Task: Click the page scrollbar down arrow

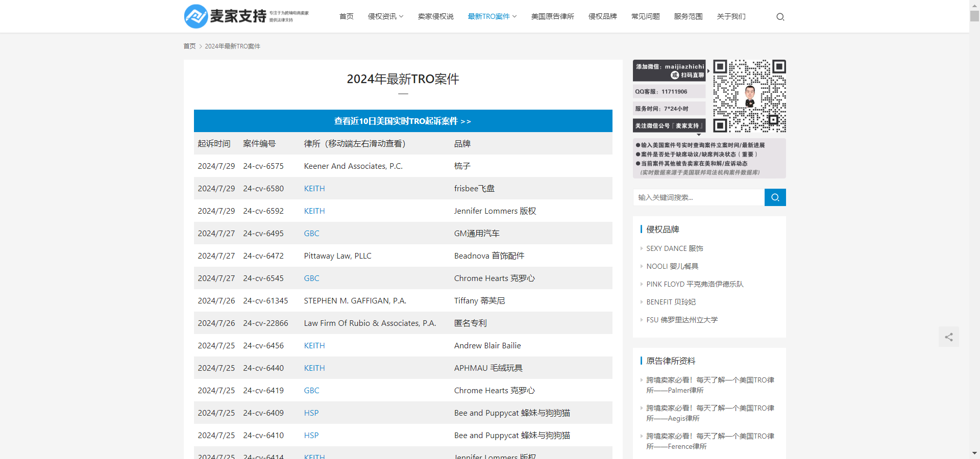Action: [974, 453]
